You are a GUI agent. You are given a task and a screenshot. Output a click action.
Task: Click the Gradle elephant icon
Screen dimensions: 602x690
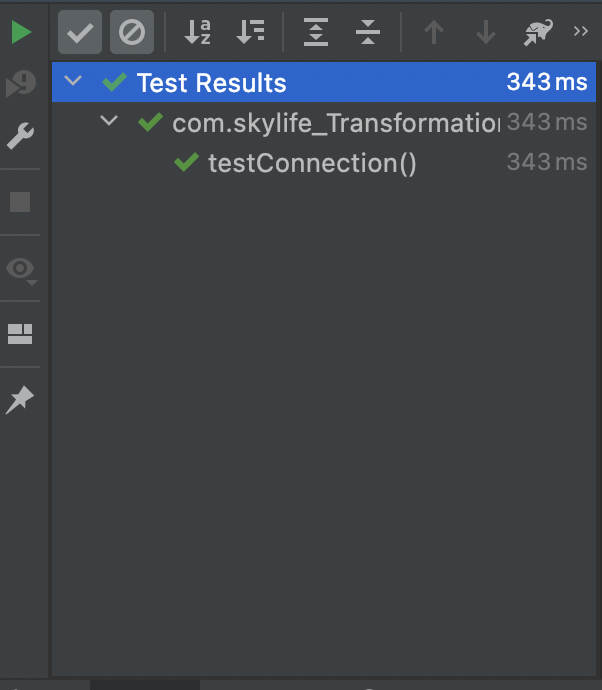(x=538, y=32)
